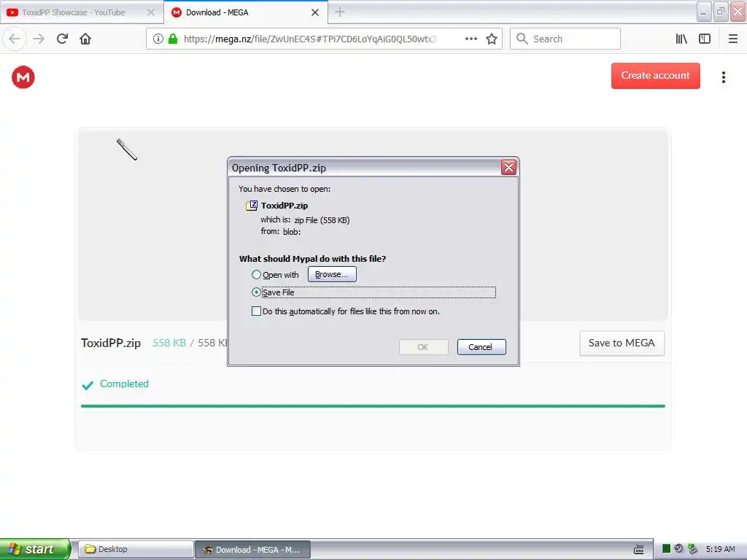Minimize the browser window
Screen dimensions: 747x560
(704, 12)
